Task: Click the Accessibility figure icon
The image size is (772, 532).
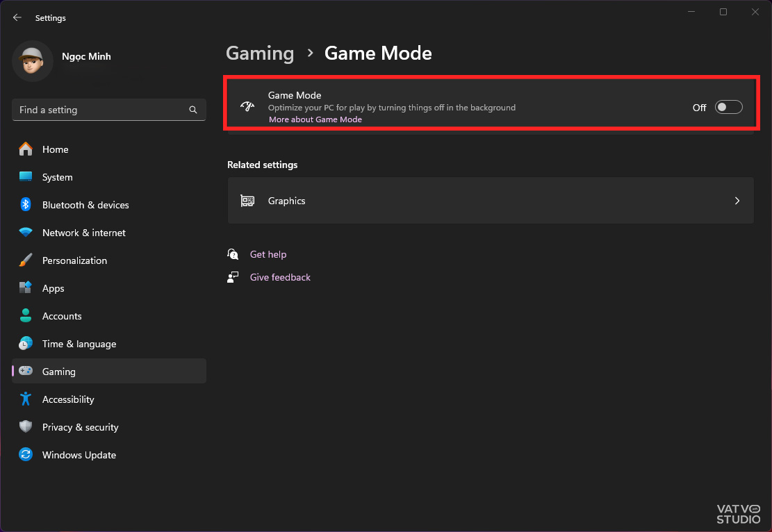Action: pyautogui.click(x=26, y=399)
